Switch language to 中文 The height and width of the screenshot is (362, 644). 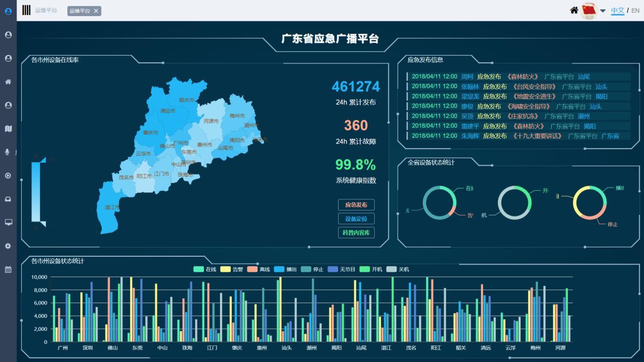pyautogui.click(x=618, y=10)
